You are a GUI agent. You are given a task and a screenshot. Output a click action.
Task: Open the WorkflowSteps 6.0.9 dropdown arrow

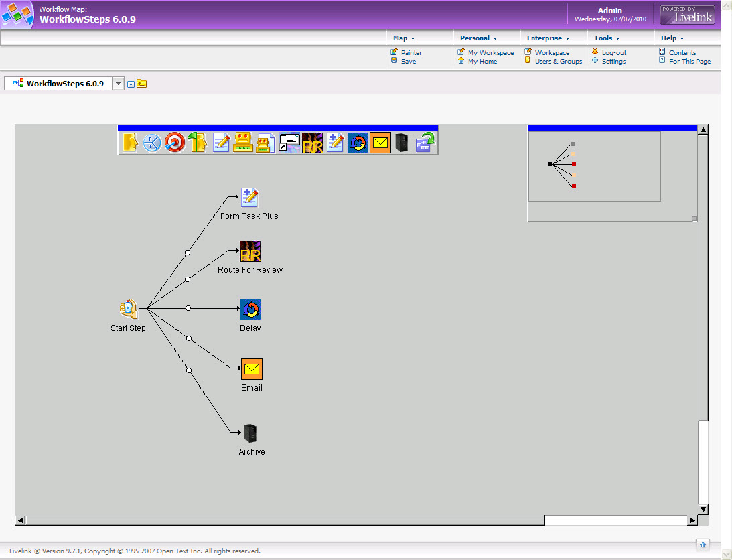[118, 84]
